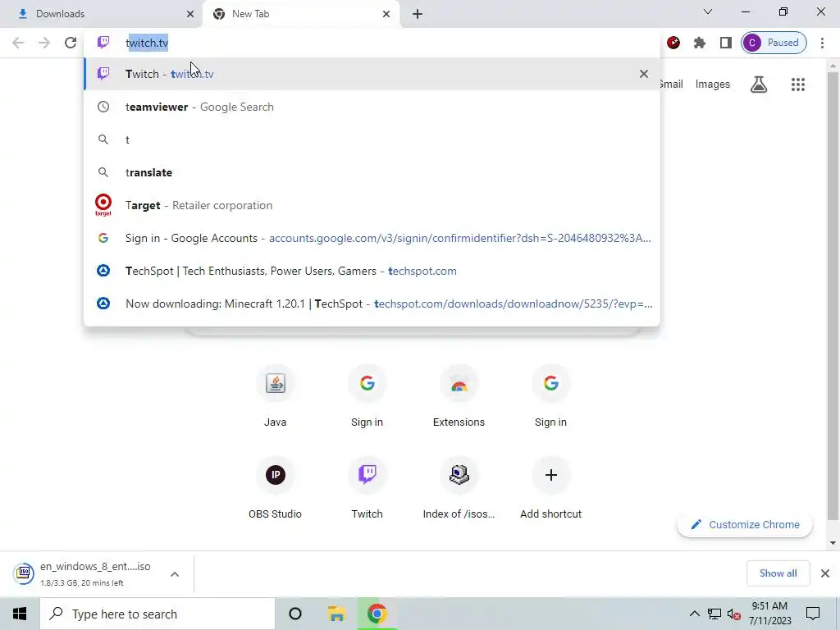The width and height of the screenshot is (840, 630).
Task: Open the Google apps grid
Action: click(x=797, y=84)
